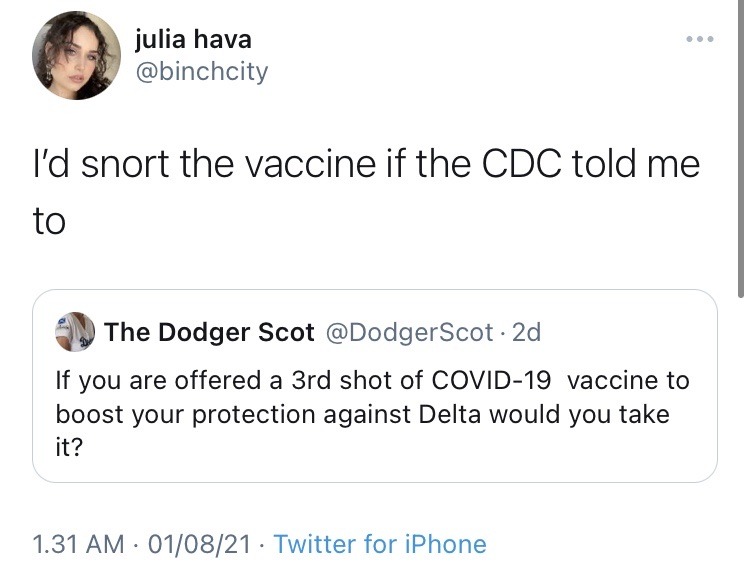Click the @DodgerScot handle
The image size is (750, 567).
pos(409,332)
